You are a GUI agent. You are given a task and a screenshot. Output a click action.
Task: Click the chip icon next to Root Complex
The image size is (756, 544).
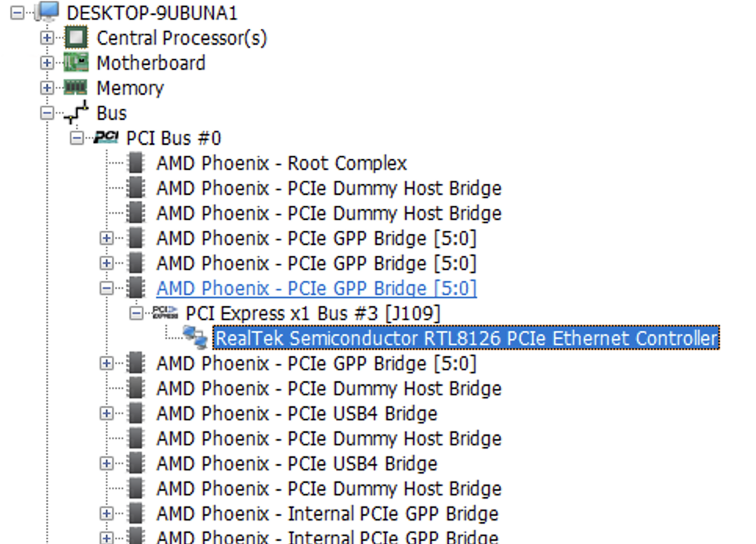tap(136, 163)
